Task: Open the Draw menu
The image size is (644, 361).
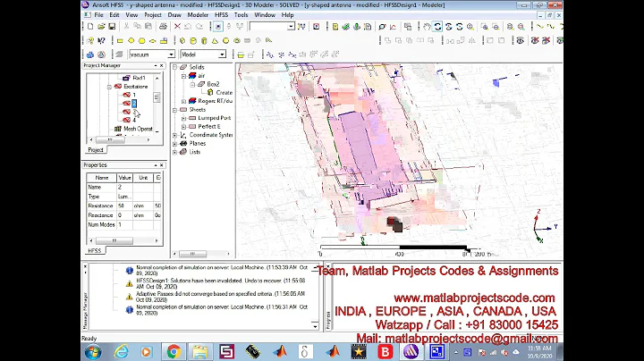Action: [174, 15]
